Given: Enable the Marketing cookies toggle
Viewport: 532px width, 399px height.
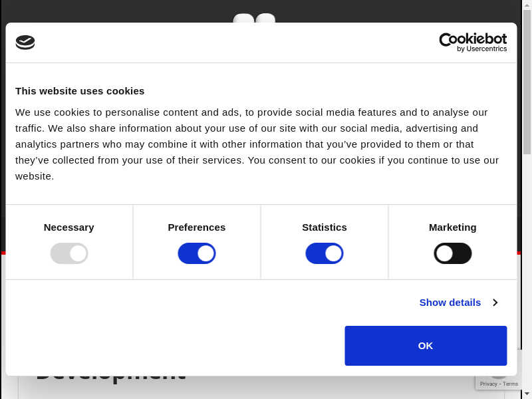Looking at the screenshot, I should point(453,253).
